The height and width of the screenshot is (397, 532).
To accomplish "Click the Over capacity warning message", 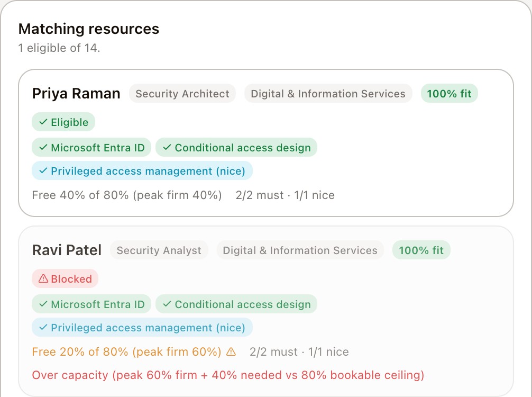I will tap(228, 375).
